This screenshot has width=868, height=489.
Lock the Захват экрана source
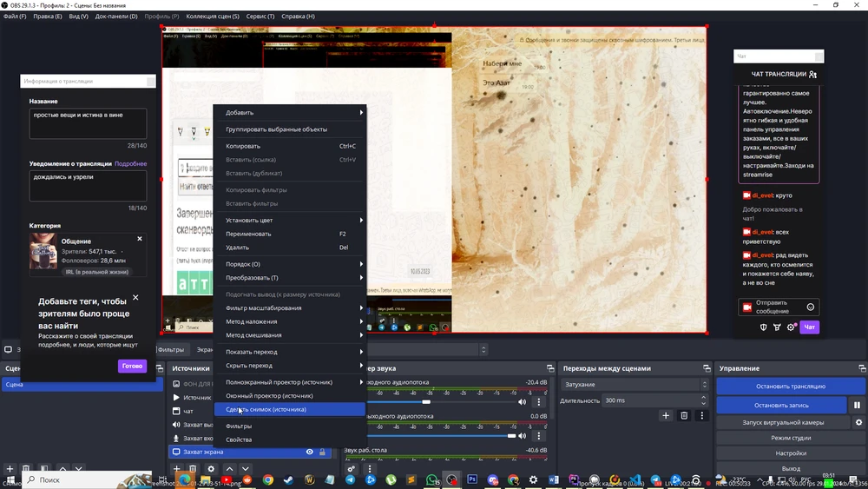322,452
